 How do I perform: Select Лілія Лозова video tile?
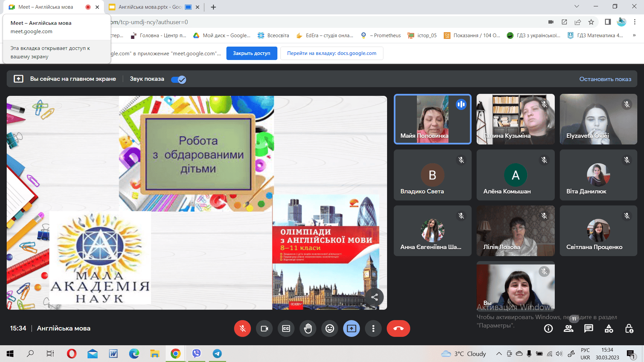point(516,231)
